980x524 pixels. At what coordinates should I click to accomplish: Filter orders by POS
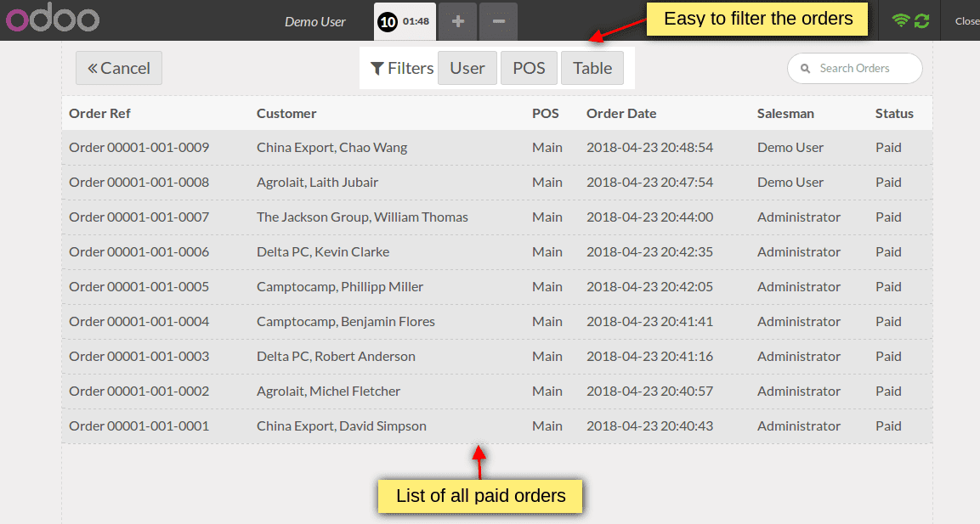(529, 68)
